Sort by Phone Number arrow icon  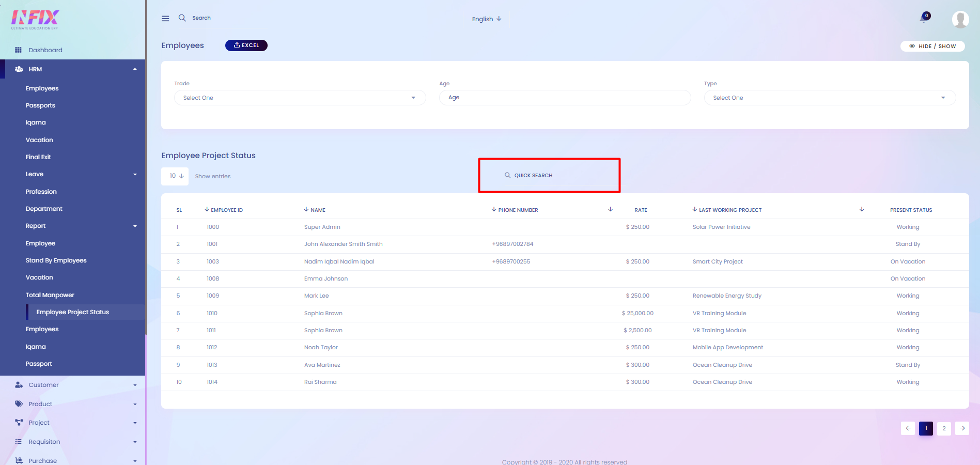click(x=494, y=209)
